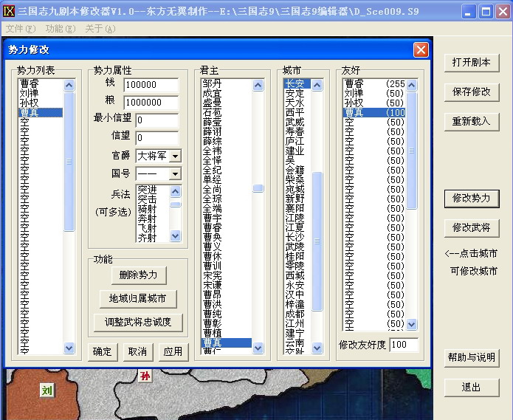Screen dimensions: 513x420
Task: Click the 城市 list scrollbar thumb
Action: coord(317,241)
